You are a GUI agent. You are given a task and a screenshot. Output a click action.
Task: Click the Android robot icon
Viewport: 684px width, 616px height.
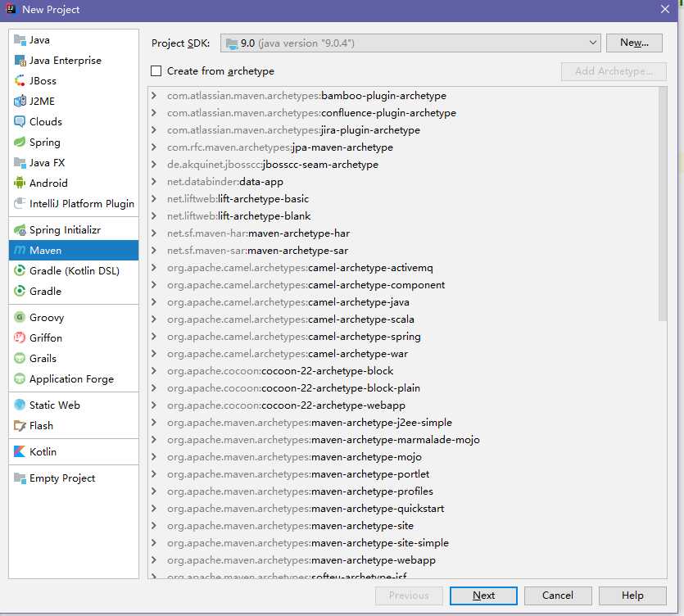(x=20, y=183)
